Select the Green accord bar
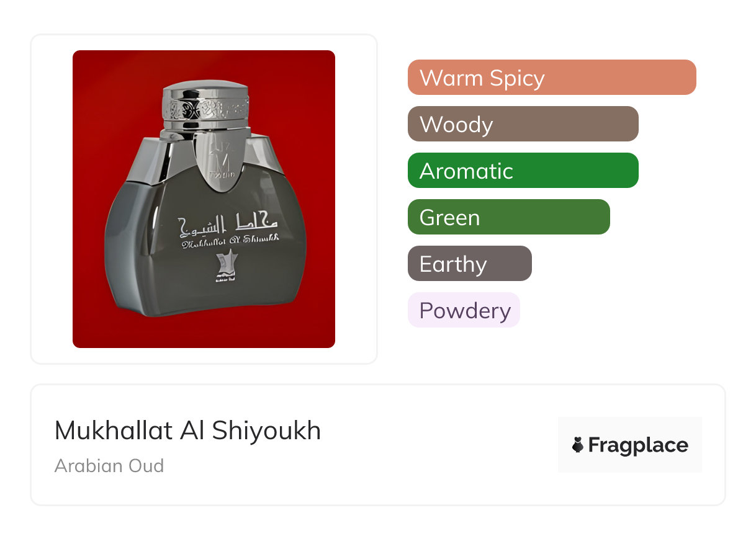Screen dimensions: 756x536 coord(508,217)
